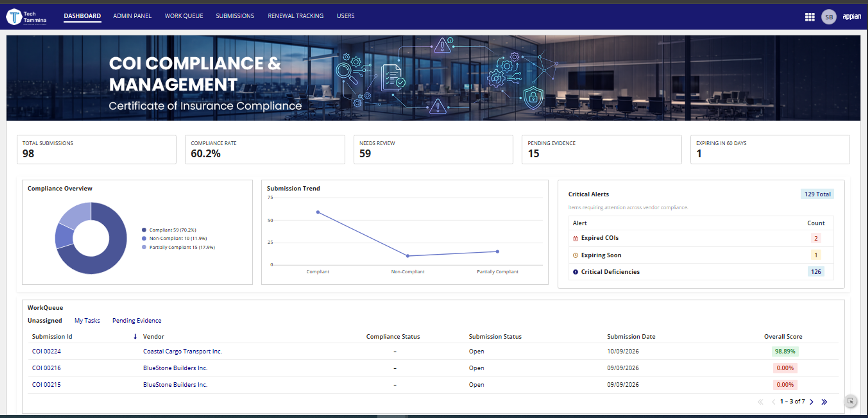Toggle Partially Compliant legend entry
Screen dimensions: 868x418
[x=179, y=247]
